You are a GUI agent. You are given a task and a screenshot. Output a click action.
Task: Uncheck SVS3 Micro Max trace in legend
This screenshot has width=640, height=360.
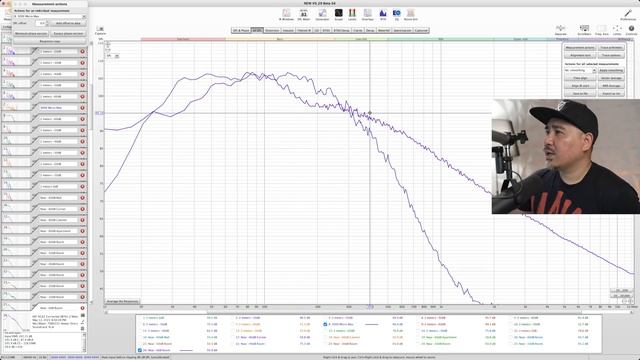coord(325,324)
